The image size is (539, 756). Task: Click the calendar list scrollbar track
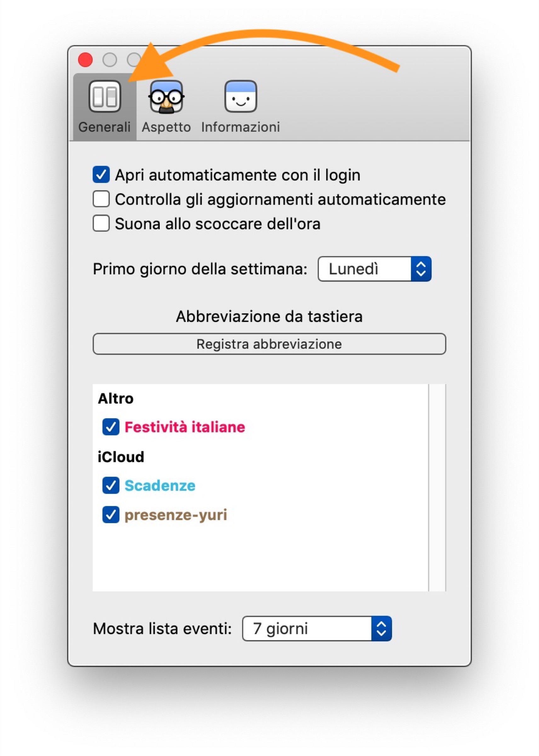point(437,488)
